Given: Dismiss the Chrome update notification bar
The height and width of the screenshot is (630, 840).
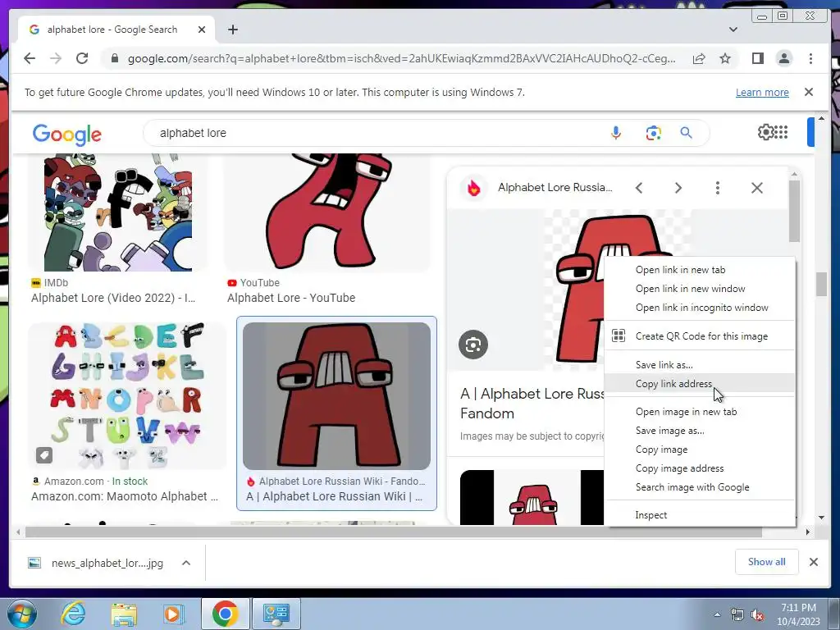Looking at the screenshot, I should 808,92.
